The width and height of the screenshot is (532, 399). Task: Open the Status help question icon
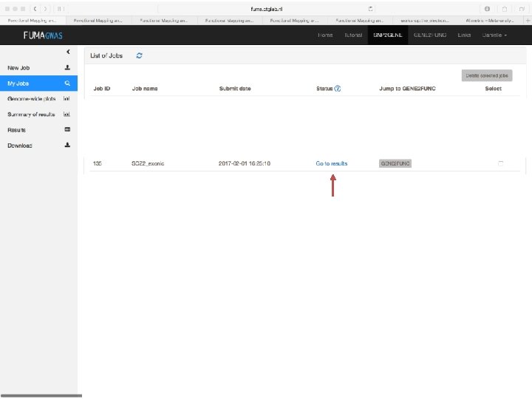[x=338, y=89]
